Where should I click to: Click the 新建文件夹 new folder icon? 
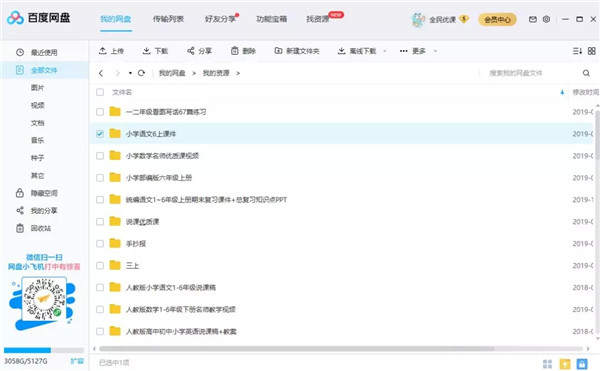[279, 51]
